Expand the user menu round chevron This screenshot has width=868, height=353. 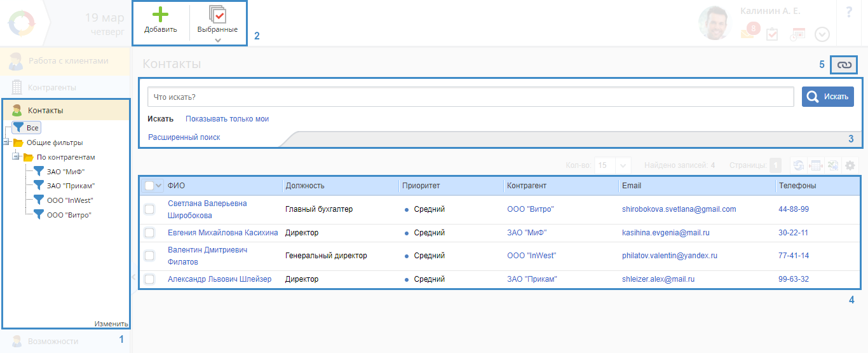(822, 34)
